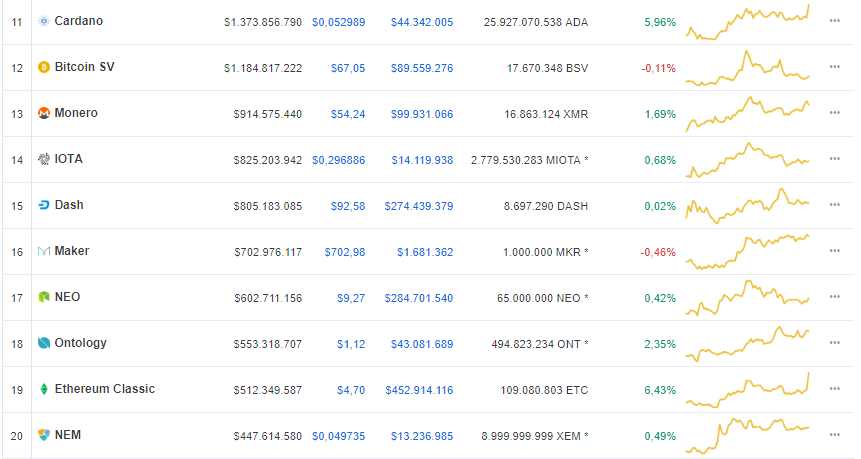Click NEM volume $13.236.985
Viewport: 861px width, 459px height.
[422, 436]
